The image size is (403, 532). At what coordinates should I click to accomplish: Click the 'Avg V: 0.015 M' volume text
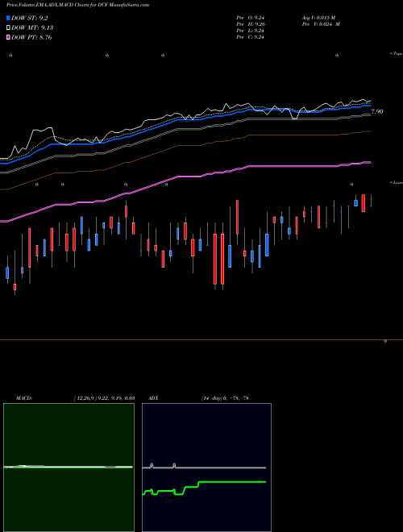pyautogui.click(x=318, y=18)
